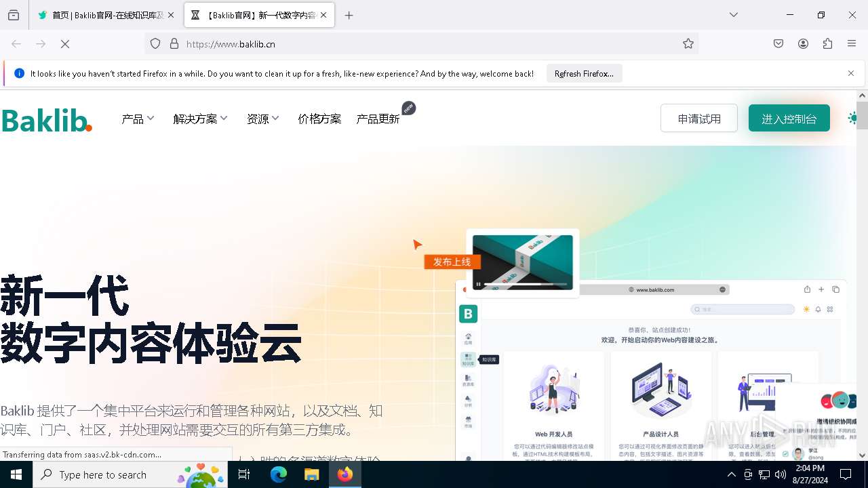Open the 价格方案 page
The image size is (868, 488).
point(319,119)
